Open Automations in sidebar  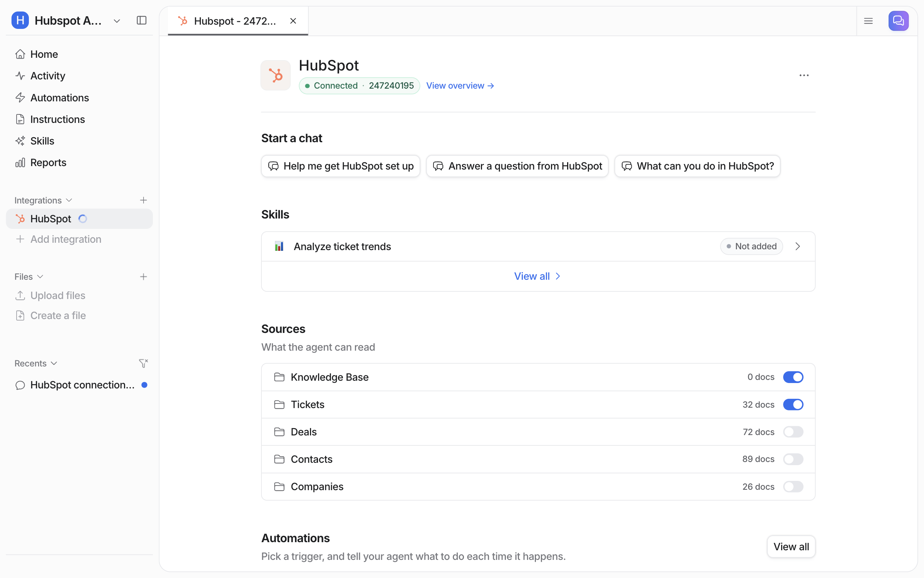click(x=79, y=97)
